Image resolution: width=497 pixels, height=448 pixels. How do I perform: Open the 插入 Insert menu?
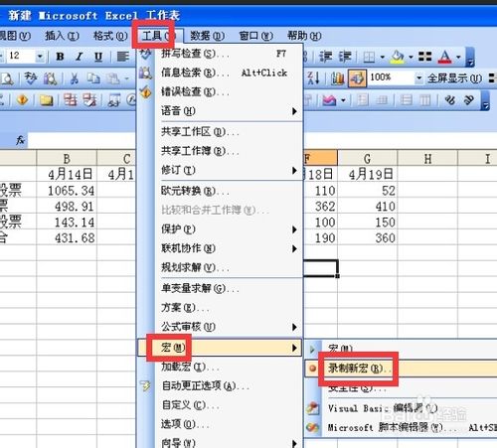(62, 36)
